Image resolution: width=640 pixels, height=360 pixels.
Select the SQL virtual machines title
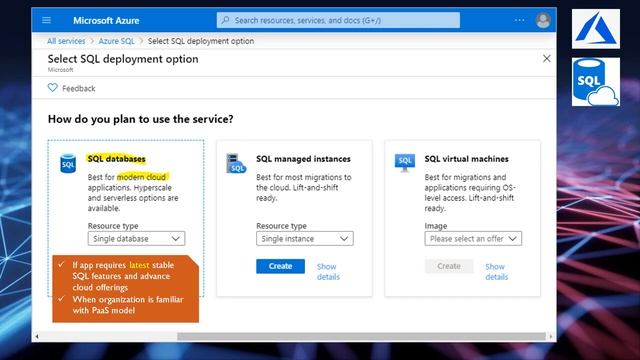pos(467,159)
